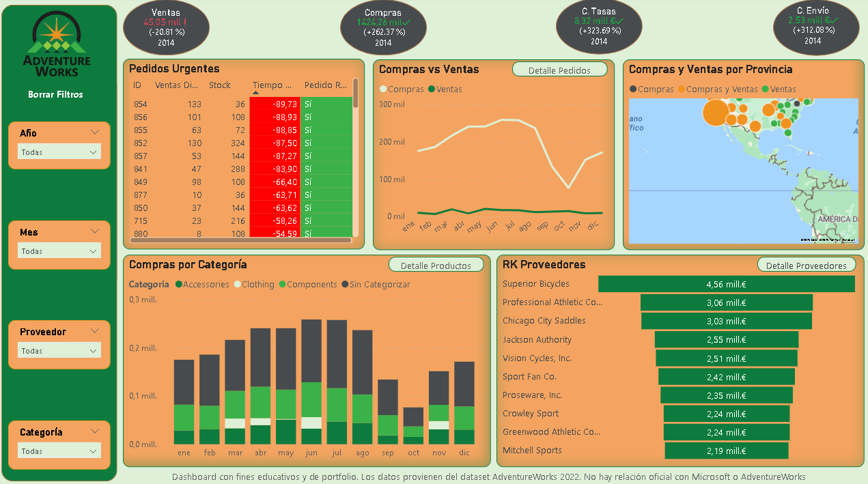Image resolution: width=868 pixels, height=484 pixels.
Task: Open the Año Todas dropdown
Action: point(59,152)
